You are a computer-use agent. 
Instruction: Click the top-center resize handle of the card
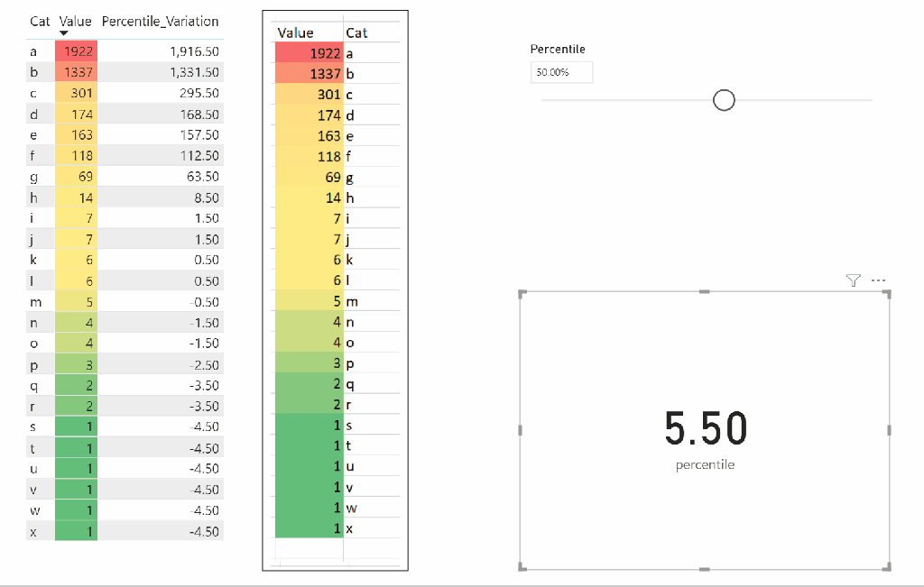[705, 291]
